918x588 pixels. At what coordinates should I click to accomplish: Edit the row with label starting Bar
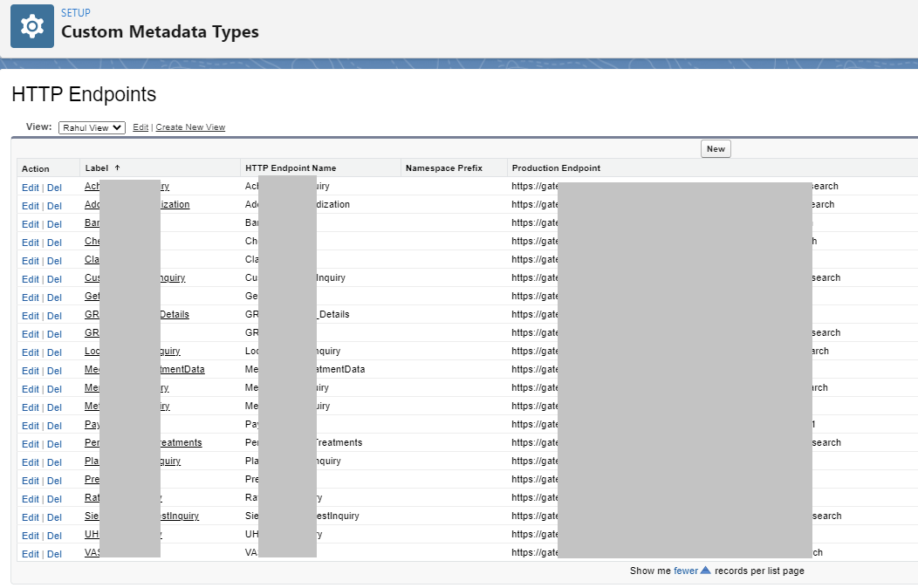pos(30,224)
